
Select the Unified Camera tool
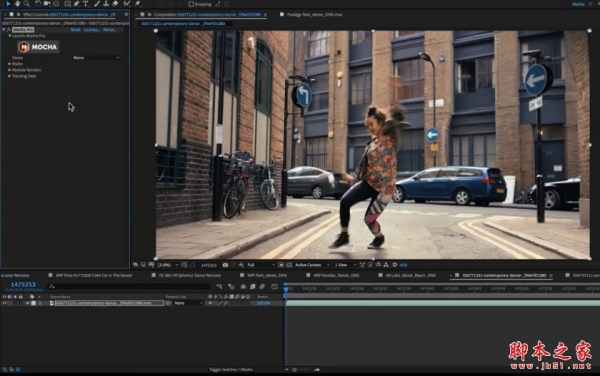click(x=47, y=3)
